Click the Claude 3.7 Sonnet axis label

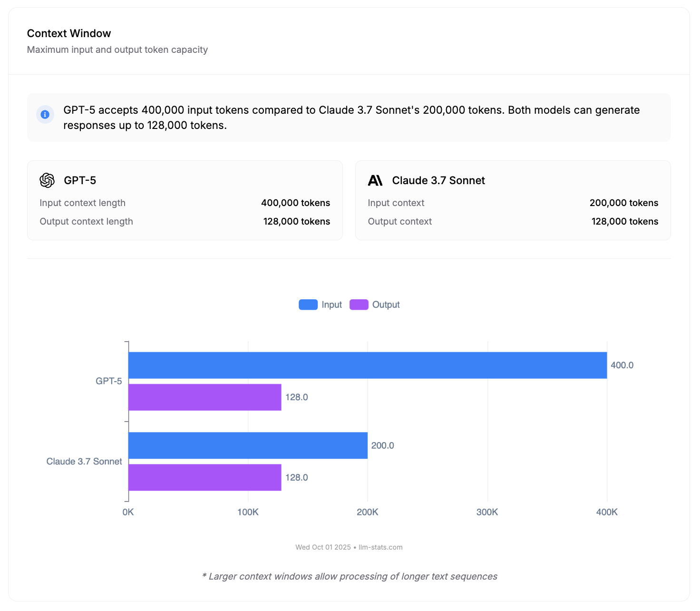point(84,462)
